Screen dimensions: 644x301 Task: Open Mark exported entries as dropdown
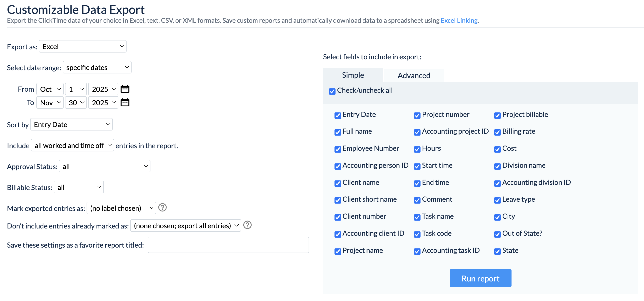pos(121,208)
